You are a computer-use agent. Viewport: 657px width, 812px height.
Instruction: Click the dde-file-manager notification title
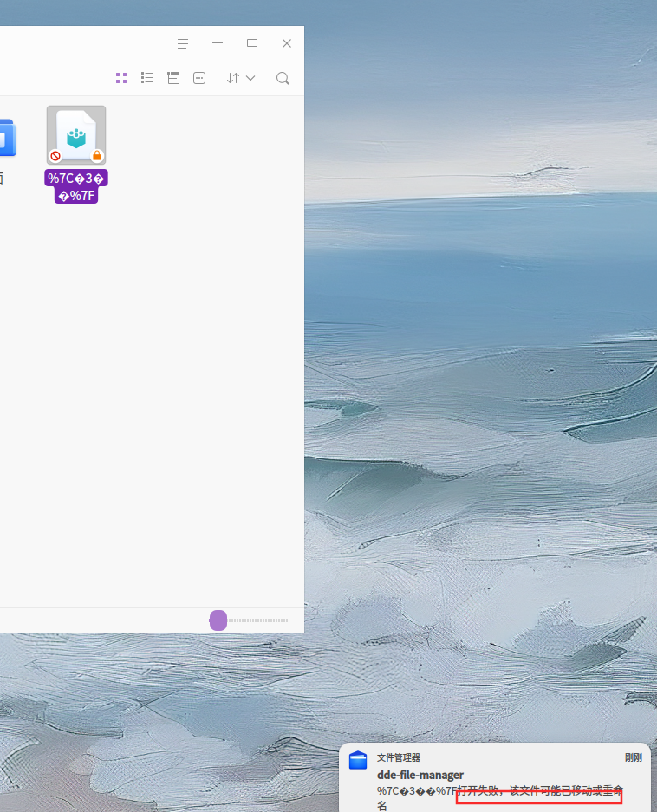click(x=420, y=775)
